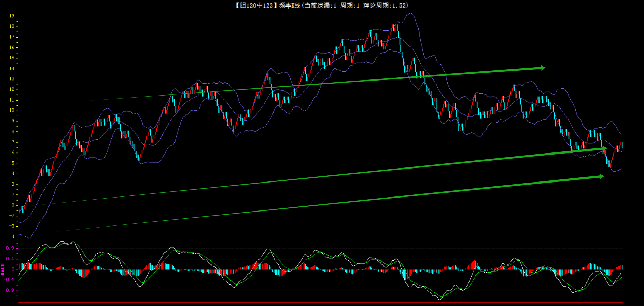
Task: Click the positive 0.4 MACD axis label
Action: coord(10,259)
